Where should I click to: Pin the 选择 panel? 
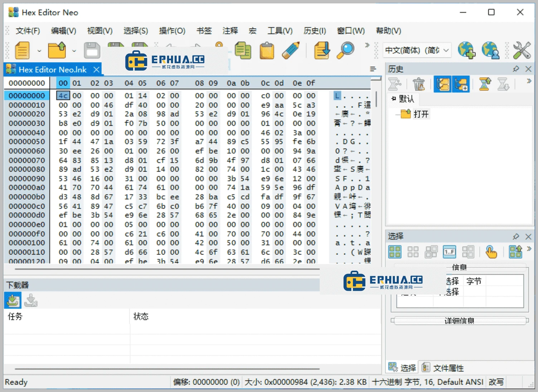[516, 236]
